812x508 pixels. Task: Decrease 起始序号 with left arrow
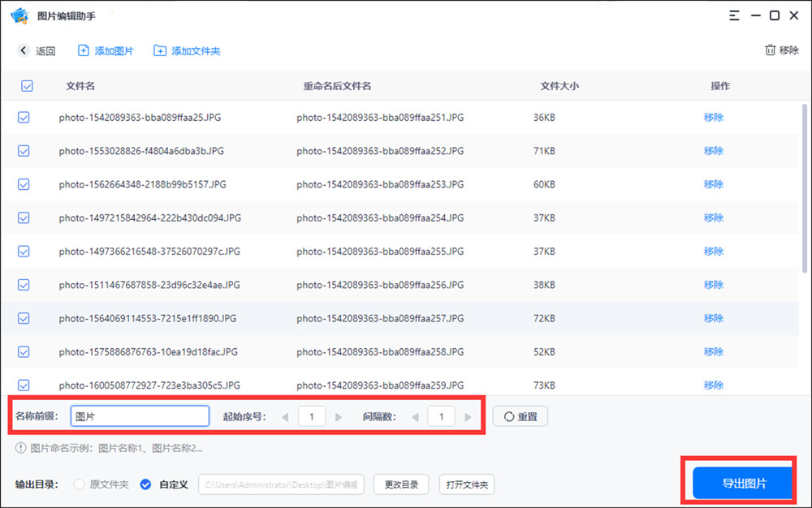[285, 417]
